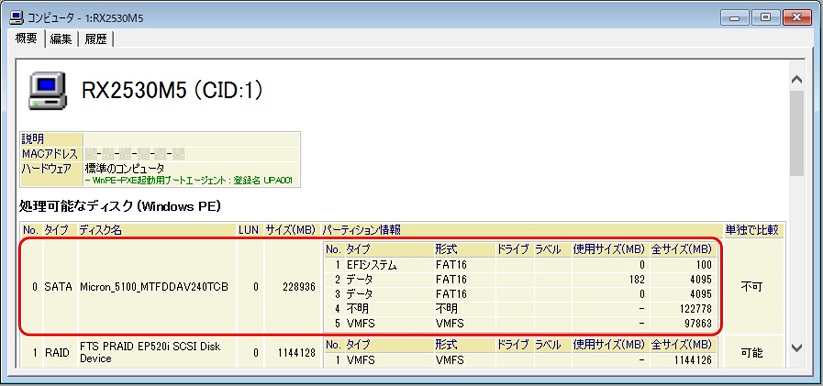The width and height of the screenshot is (823, 386).
Task: Click partition total size 100
Action: [704, 265]
